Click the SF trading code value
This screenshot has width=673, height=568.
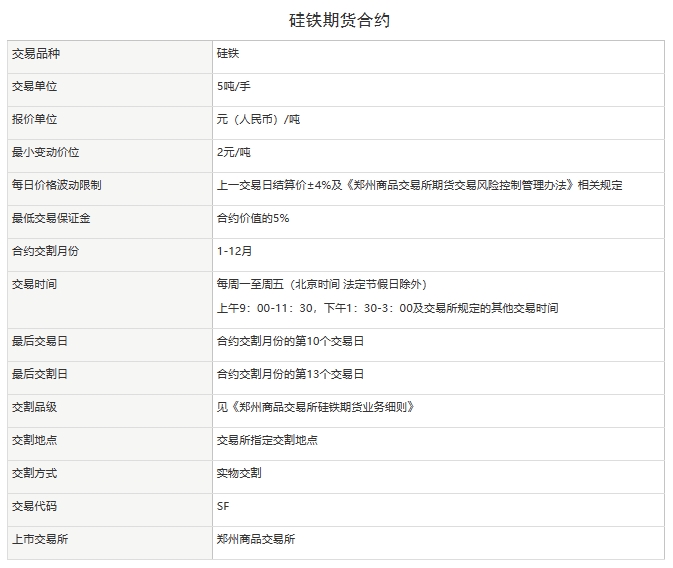coord(223,506)
